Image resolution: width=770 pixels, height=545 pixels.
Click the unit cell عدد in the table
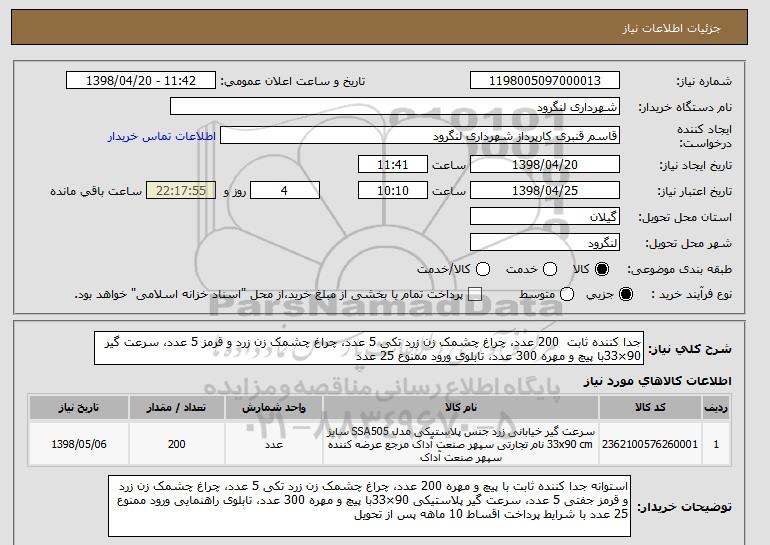274,444
